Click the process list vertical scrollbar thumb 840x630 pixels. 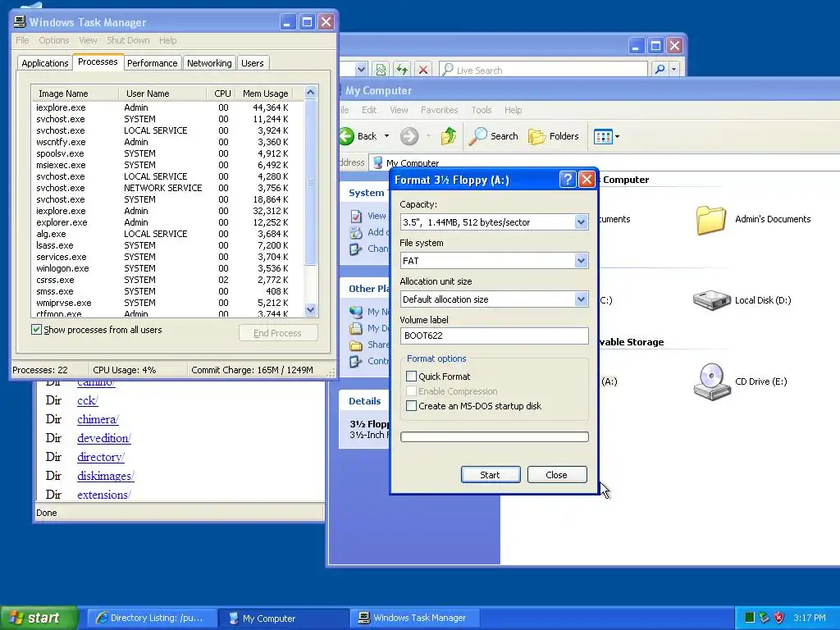click(x=310, y=182)
